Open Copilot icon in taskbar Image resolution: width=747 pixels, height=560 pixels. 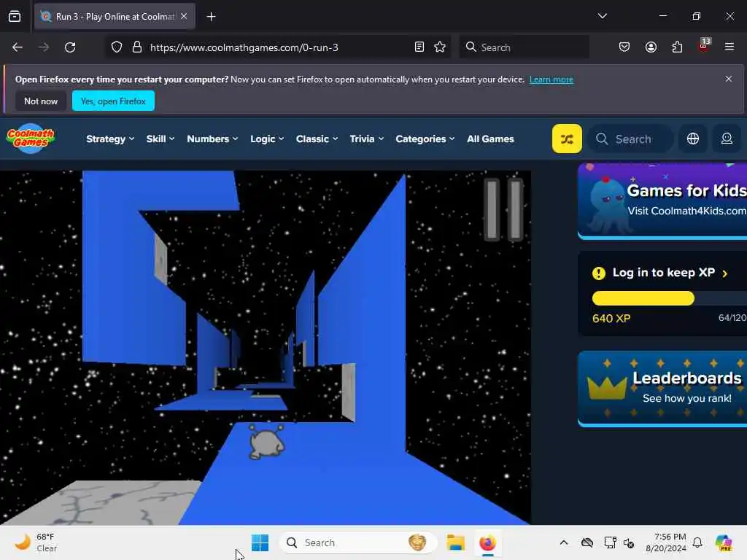(724, 542)
